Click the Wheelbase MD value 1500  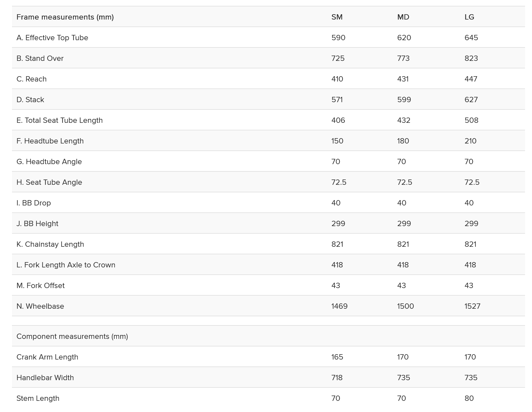pyautogui.click(x=405, y=306)
